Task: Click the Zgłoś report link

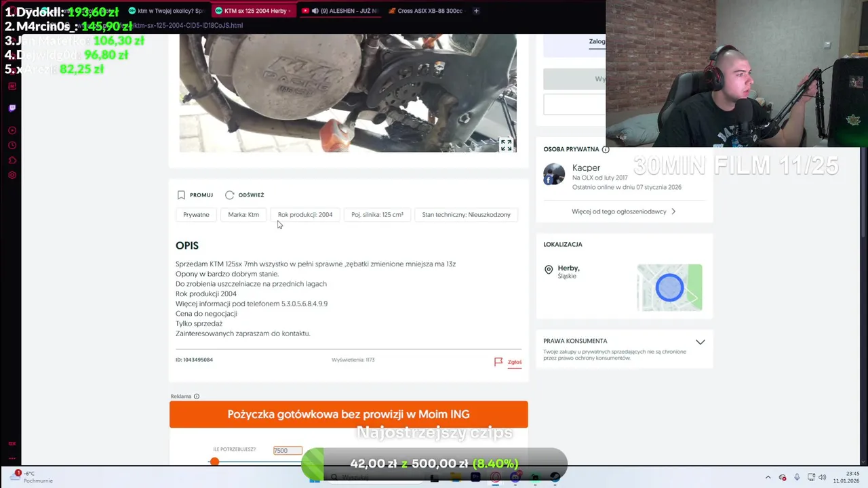Action: (x=515, y=362)
